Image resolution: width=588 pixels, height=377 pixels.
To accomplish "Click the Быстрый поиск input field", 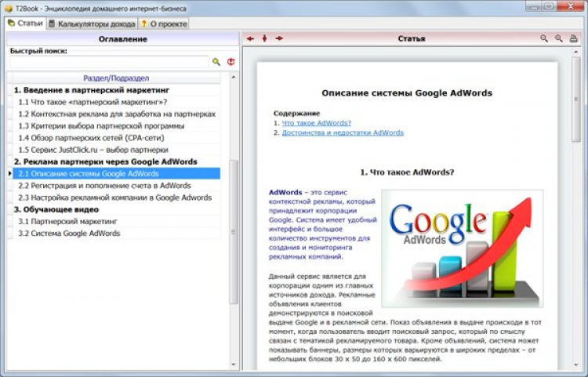I will point(109,62).
